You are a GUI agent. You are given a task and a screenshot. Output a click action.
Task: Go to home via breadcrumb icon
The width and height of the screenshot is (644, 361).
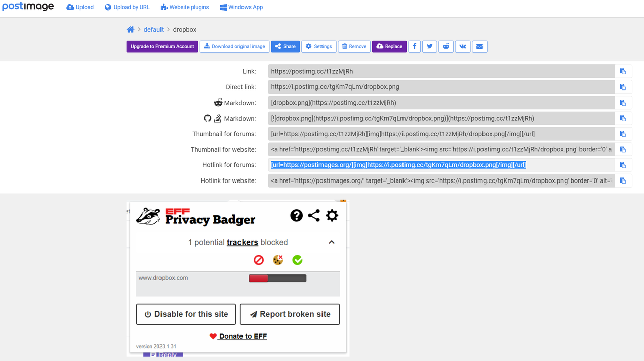130,29
